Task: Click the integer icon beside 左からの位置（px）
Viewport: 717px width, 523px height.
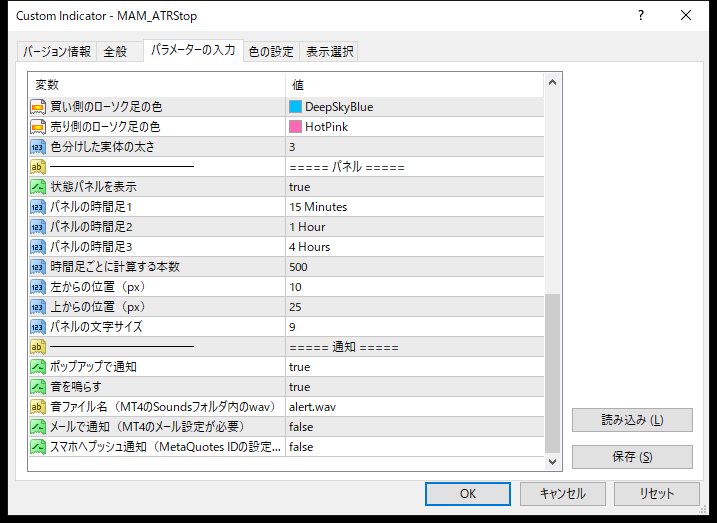Action: coord(37,287)
